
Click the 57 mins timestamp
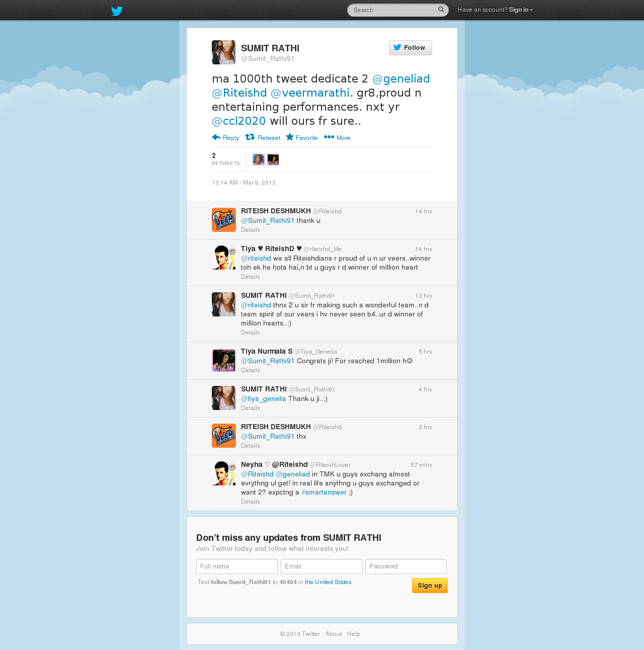[421, 465]
